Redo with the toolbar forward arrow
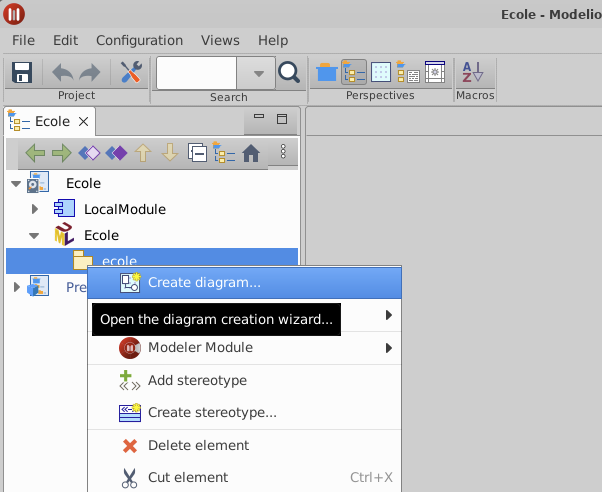 pyautogui.click(x=90, y=72)
